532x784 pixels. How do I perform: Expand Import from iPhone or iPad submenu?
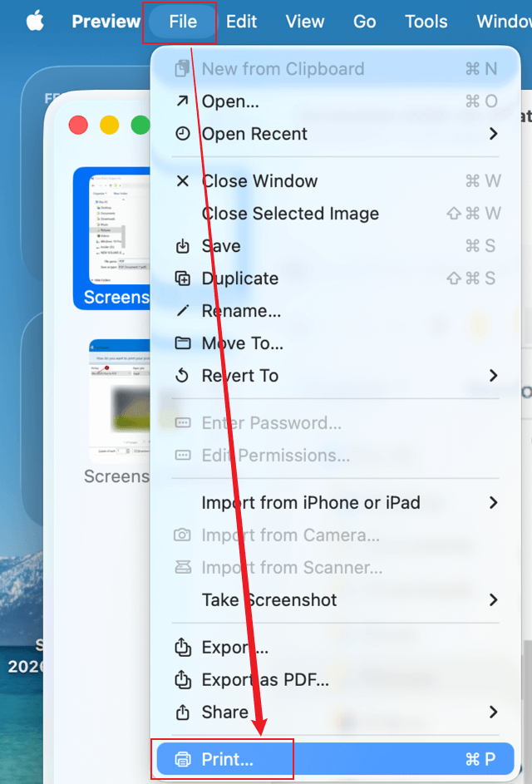point(336,502)
